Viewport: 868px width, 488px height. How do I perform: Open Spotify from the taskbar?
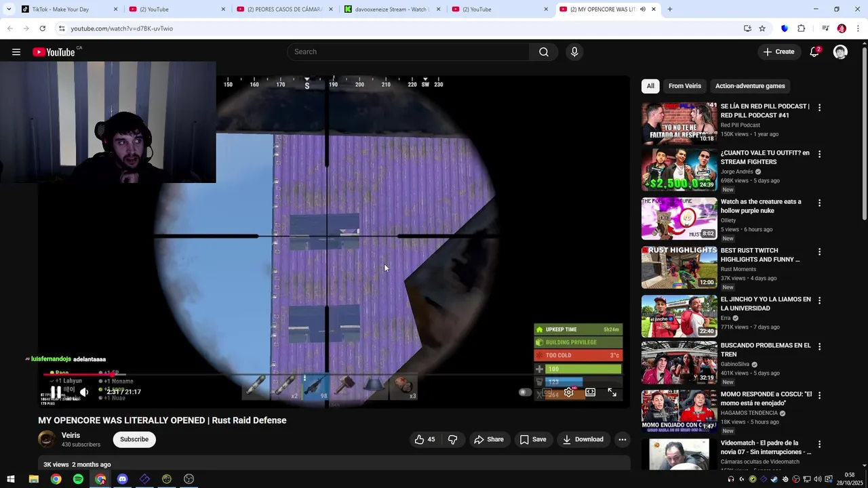[x=78, y=479]
